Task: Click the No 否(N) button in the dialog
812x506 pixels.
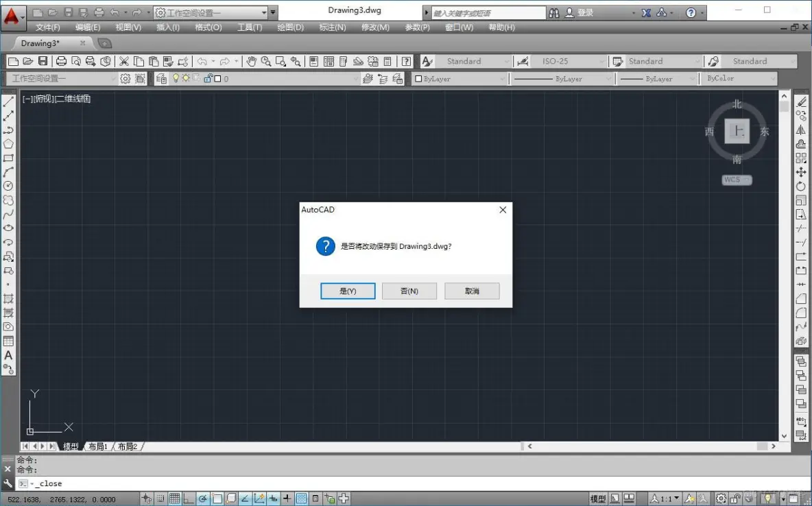Action: (x=409, y=291)
